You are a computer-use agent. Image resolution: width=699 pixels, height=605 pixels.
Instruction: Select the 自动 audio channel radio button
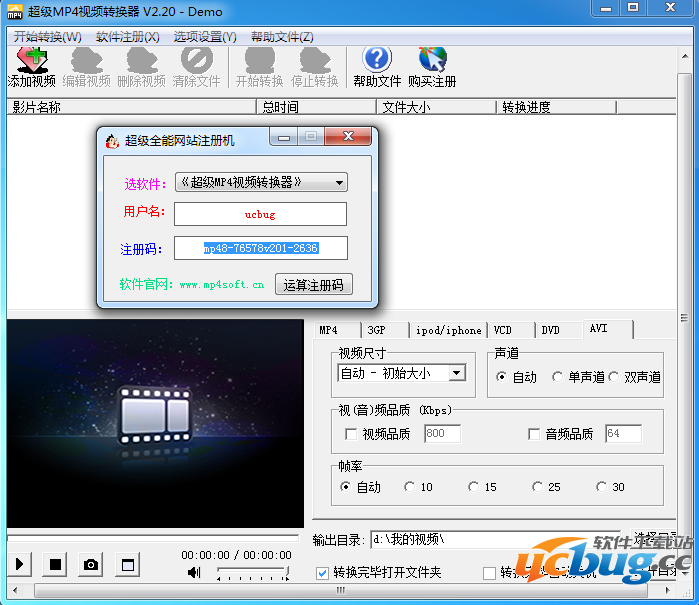pyautogui.click(x=501, y=377)
